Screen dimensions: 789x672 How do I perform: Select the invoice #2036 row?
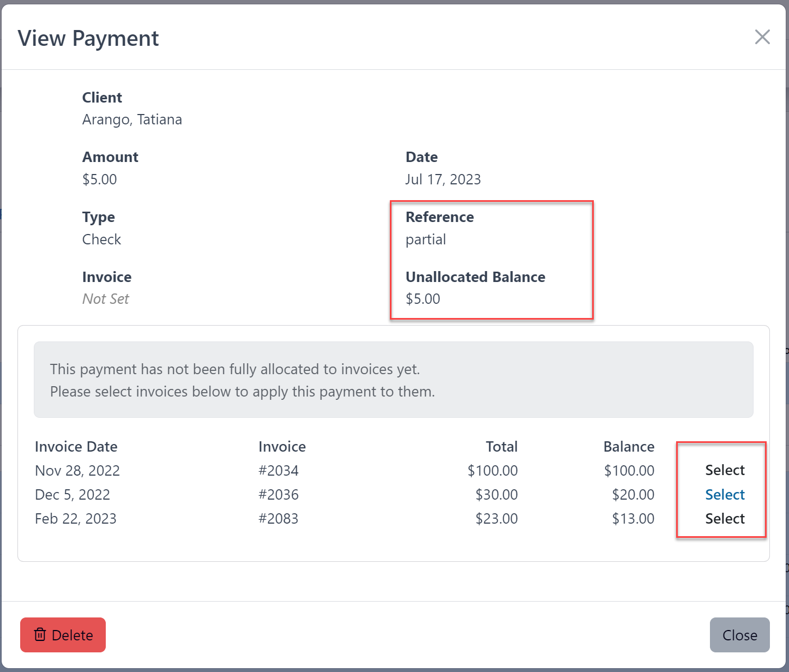pyautogui.click(x=725, y=494)
